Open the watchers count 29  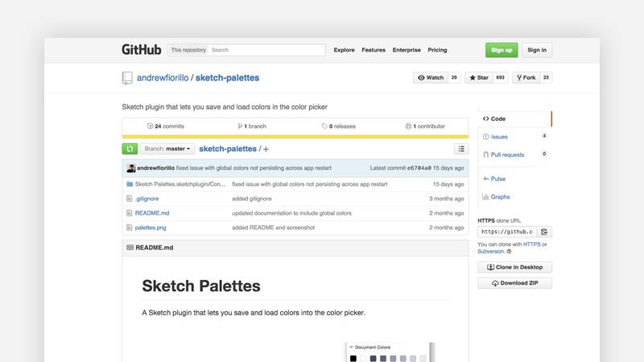(454, 77)
